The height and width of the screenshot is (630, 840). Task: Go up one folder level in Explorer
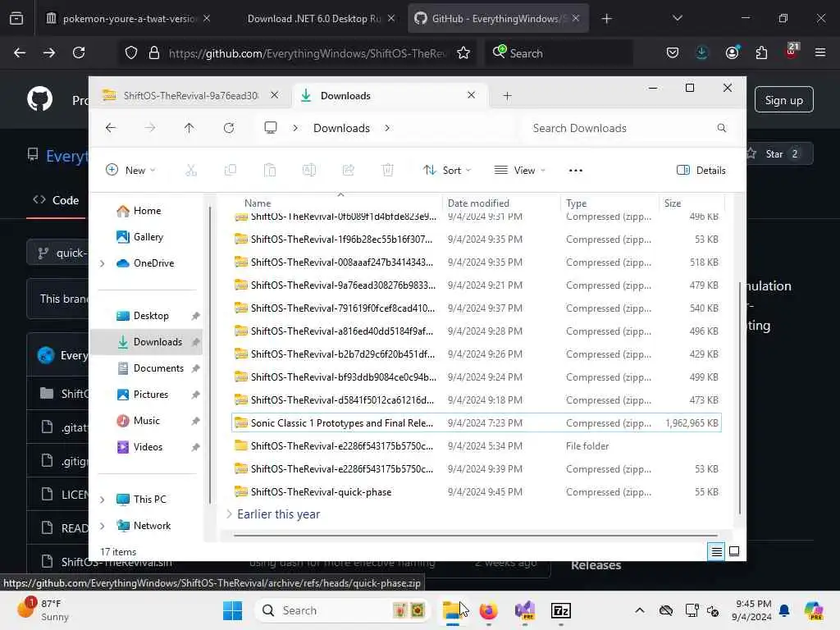click(x=189, y=128)
